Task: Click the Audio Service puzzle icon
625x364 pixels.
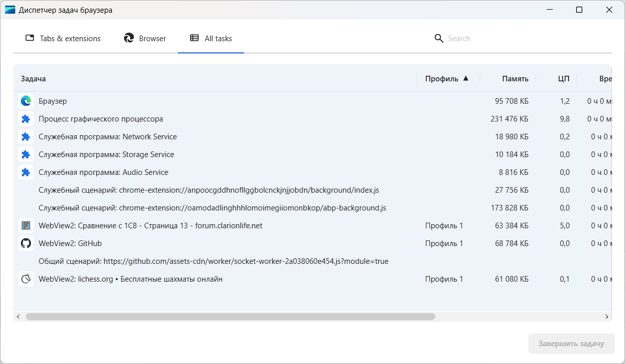Action: coord(26,172)
